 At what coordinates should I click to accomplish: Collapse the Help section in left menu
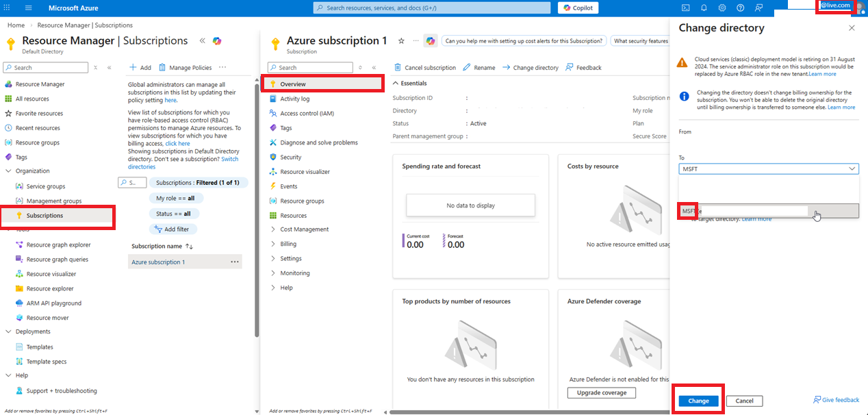pos(8,375)
